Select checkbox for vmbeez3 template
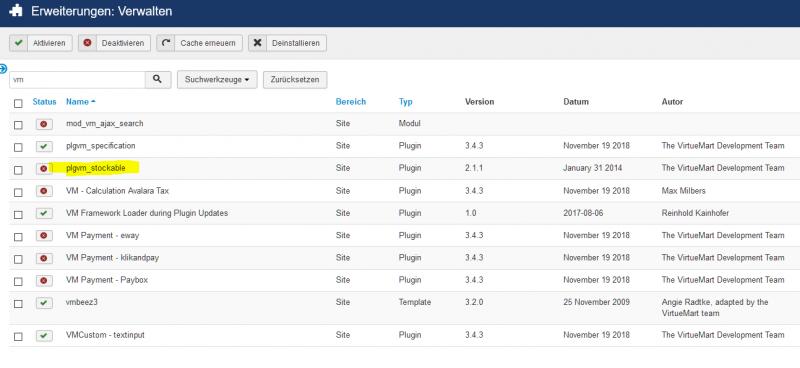Screen dimensions: 800x368 [x=18, y=304]
